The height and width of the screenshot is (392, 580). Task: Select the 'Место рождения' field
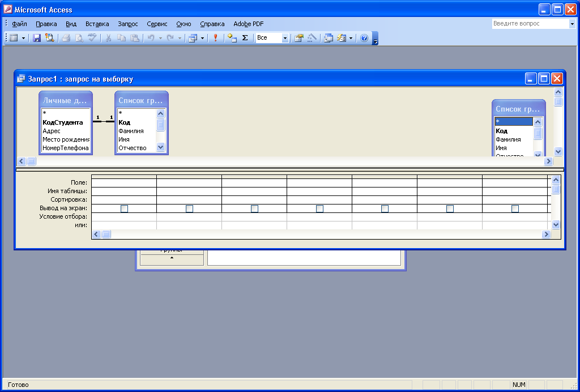tap(66, 139)
